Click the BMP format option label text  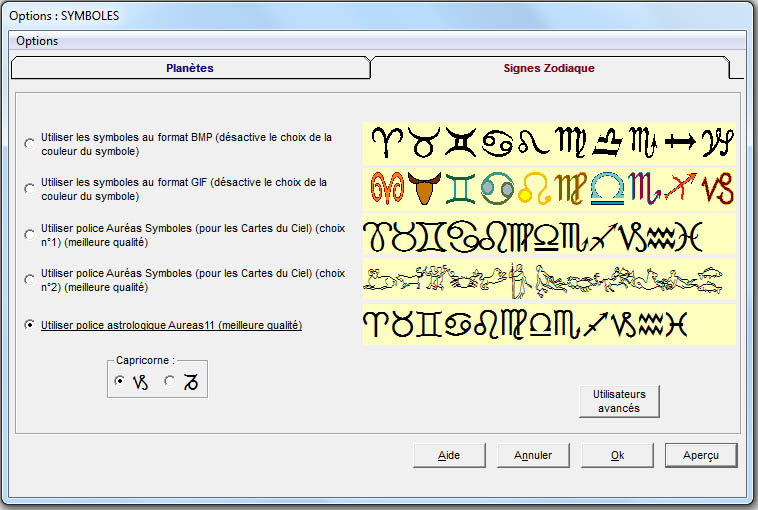[187, 144]
